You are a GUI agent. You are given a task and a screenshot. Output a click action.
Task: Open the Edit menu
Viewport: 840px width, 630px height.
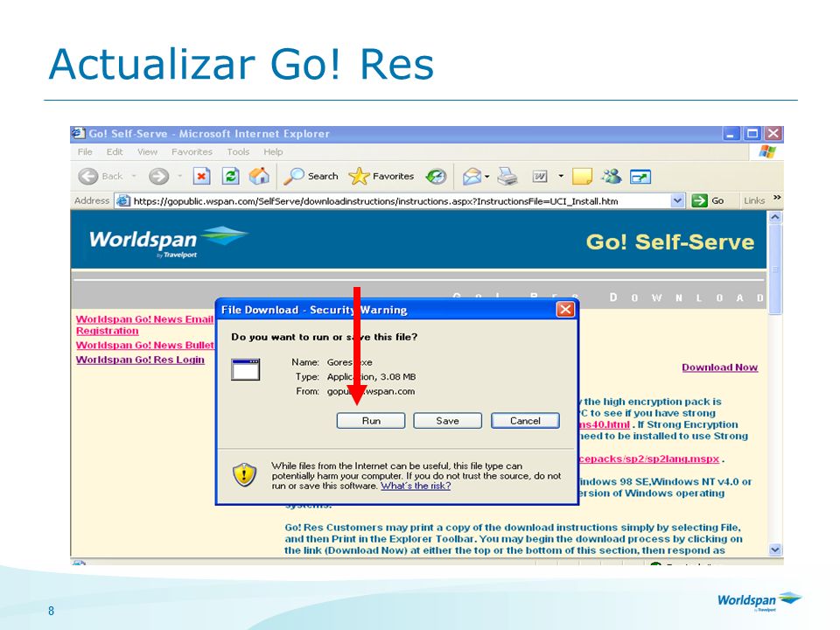tap(115, 152)
